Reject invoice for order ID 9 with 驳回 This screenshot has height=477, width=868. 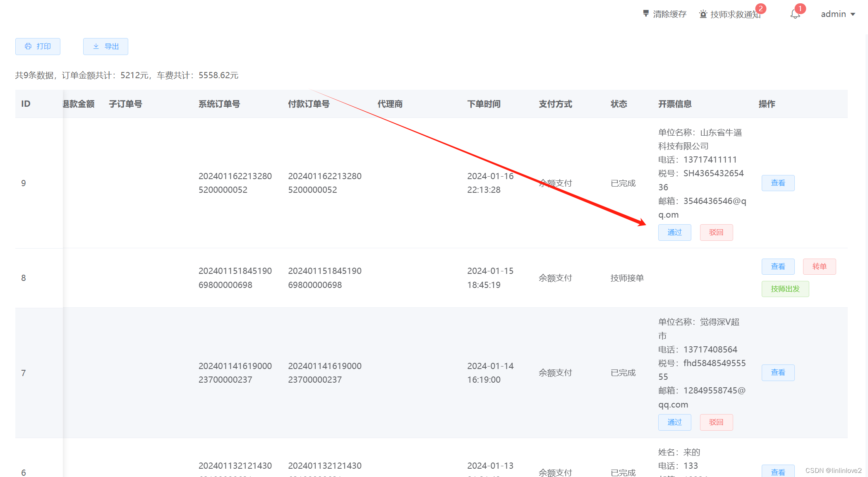[x=716, y=232]
